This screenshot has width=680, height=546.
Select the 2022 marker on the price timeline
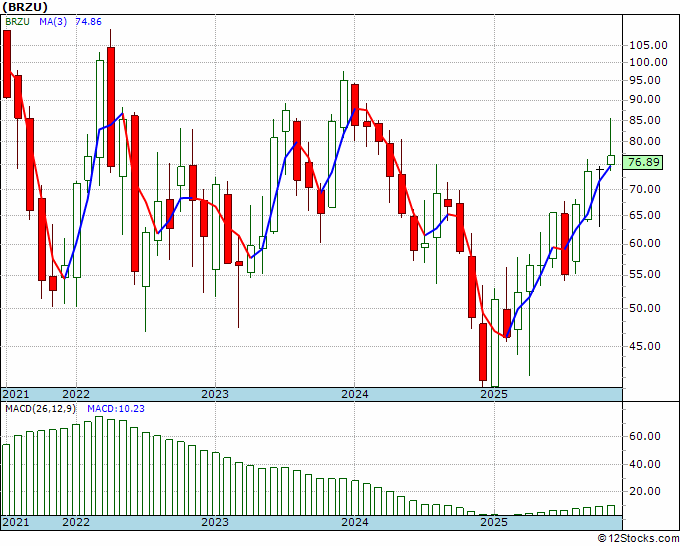coord(76,394)
